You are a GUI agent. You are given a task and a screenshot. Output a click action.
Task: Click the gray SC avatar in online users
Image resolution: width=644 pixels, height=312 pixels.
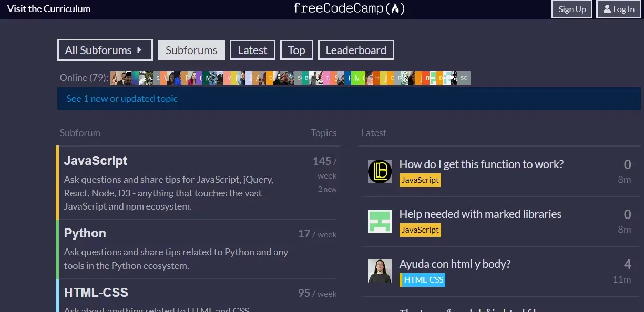tap(464, 78)
